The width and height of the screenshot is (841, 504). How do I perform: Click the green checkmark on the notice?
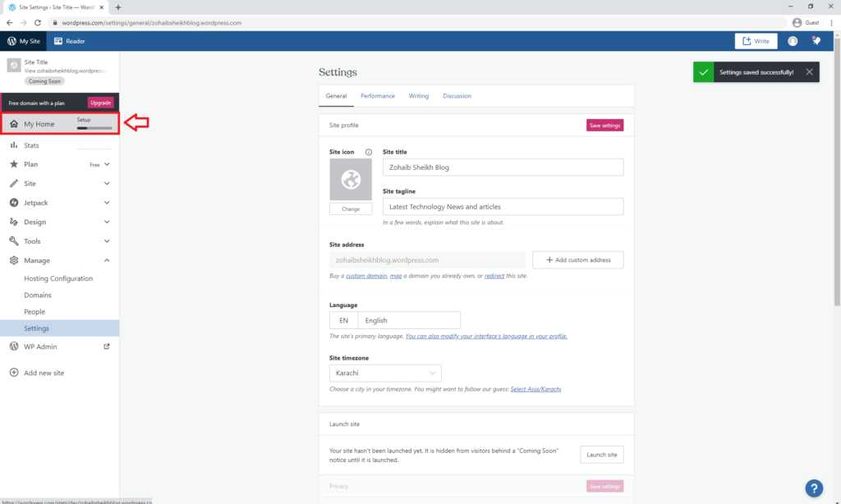coord(703,72)
